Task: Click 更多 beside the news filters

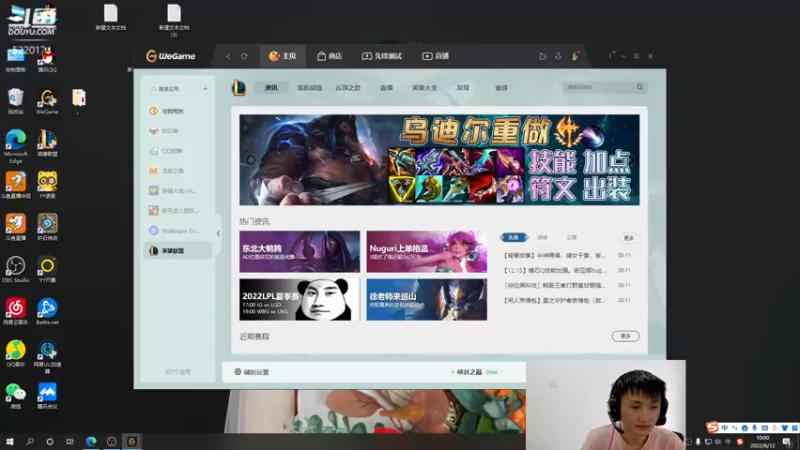Action: click(629, 238)
